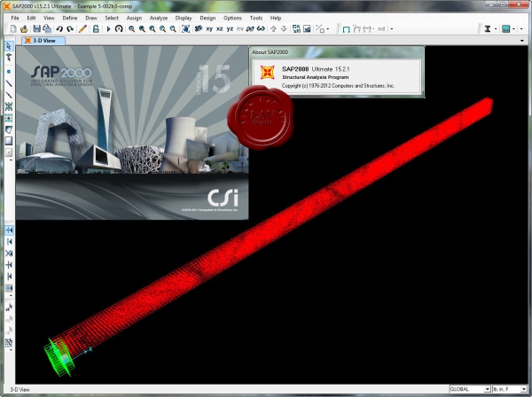The image size is (532, 397).
Task: Open the Select menu
Action: click(112, 18)
